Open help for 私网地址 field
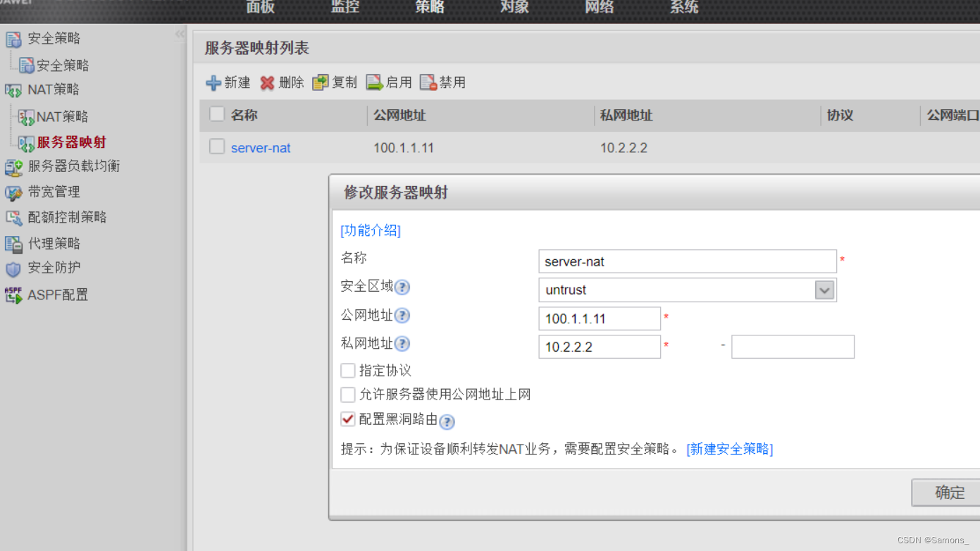The height and width of the screenshot is (551, 980). point(402,345)
